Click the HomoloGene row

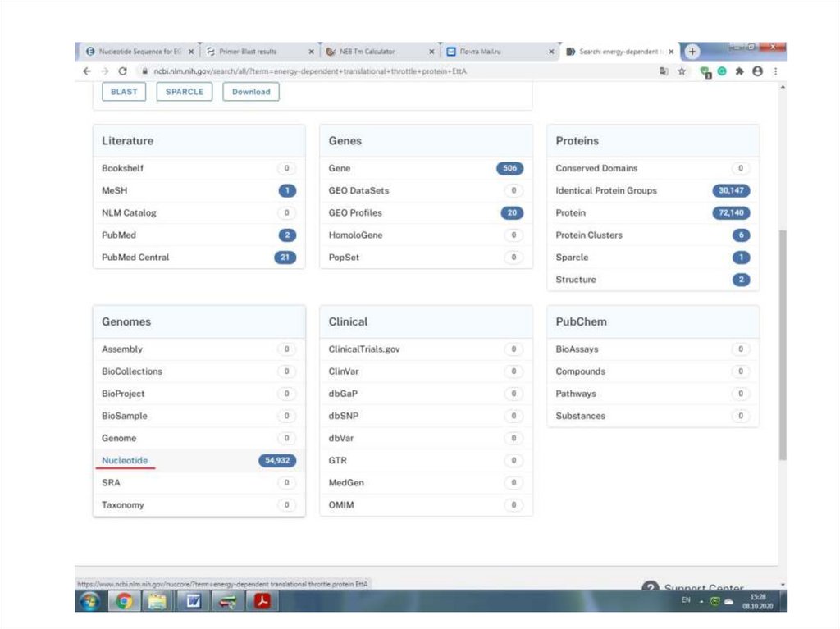coord(426,235)
